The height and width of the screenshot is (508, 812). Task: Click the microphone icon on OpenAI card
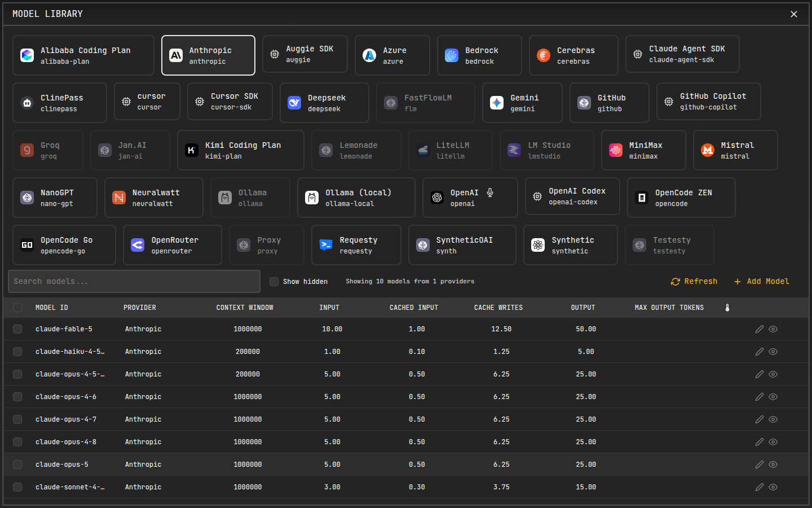(x=490, y=192)
